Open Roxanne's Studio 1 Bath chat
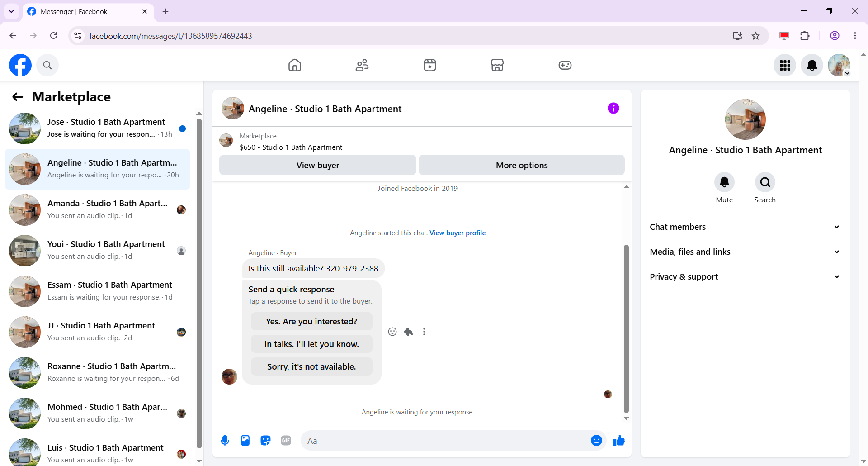The image size is (868, 466). (97, 373)
